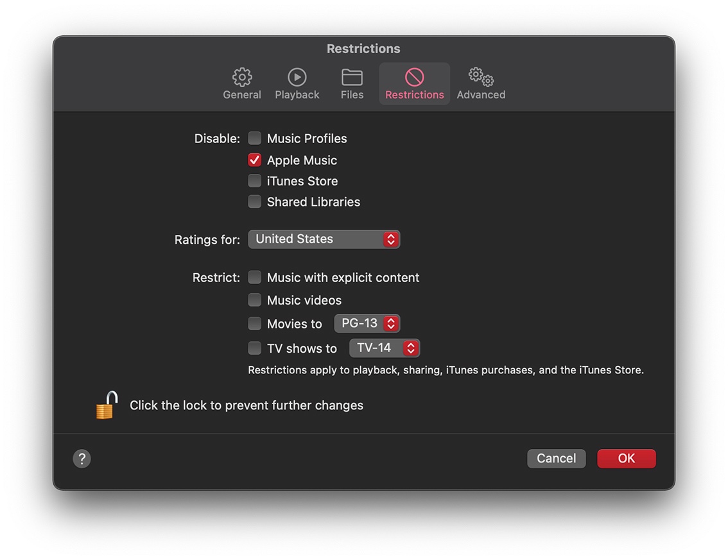
Task: Switch to the Playback tab
Action: (297, 83)
